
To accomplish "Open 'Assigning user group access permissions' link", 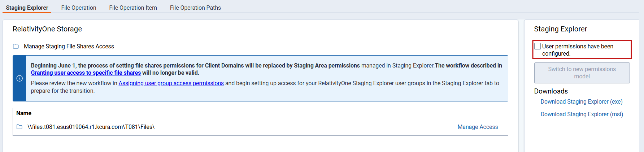I will click(x=171, y=83).
